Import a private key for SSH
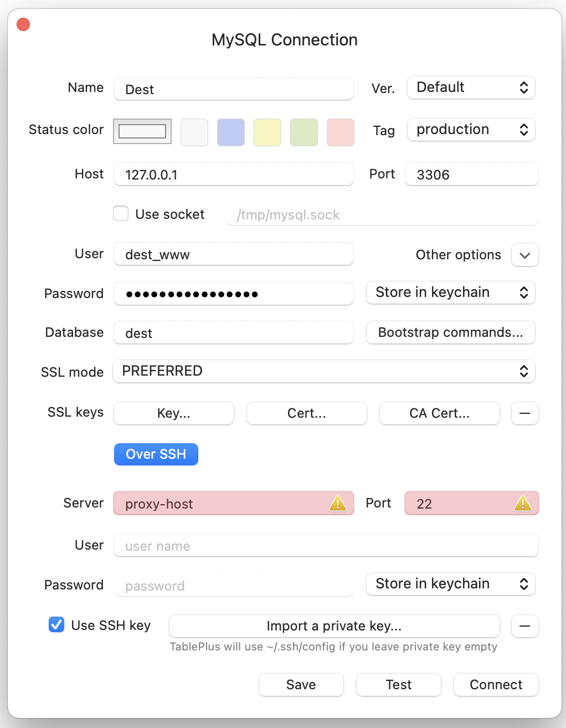The width and height of the screenshot is (566, 728). [x=334, y=626]
